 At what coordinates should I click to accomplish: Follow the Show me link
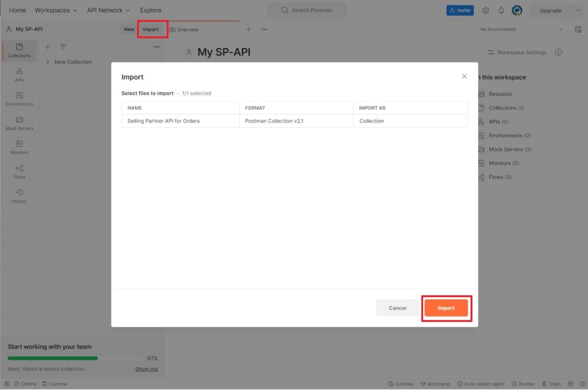click(x=146, y=369)
